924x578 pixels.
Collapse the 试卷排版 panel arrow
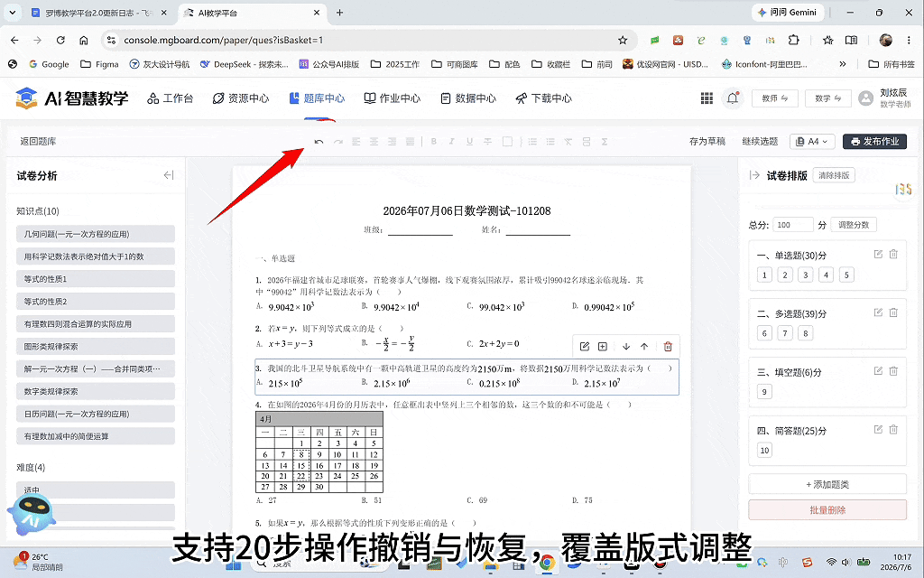[754, 175]
